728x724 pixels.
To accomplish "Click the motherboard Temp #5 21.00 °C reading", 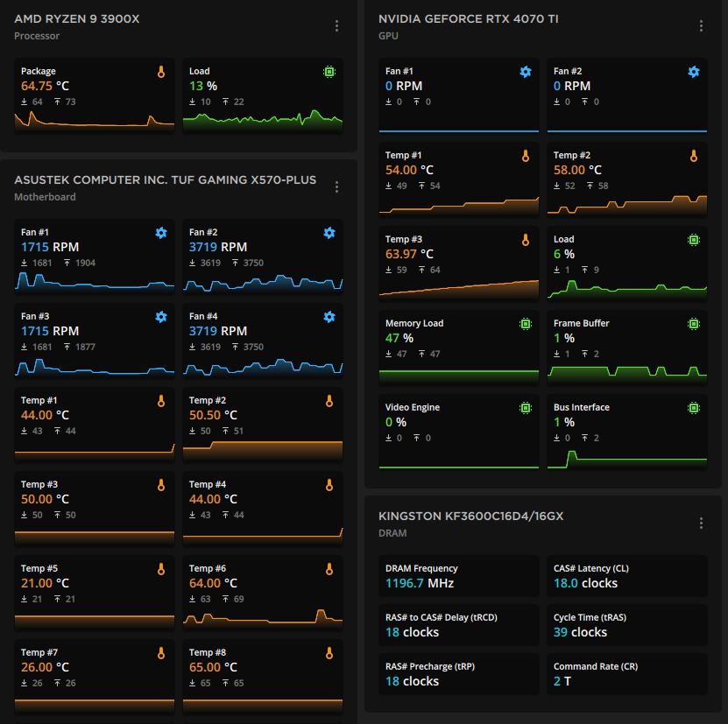I will coord(45,583).
